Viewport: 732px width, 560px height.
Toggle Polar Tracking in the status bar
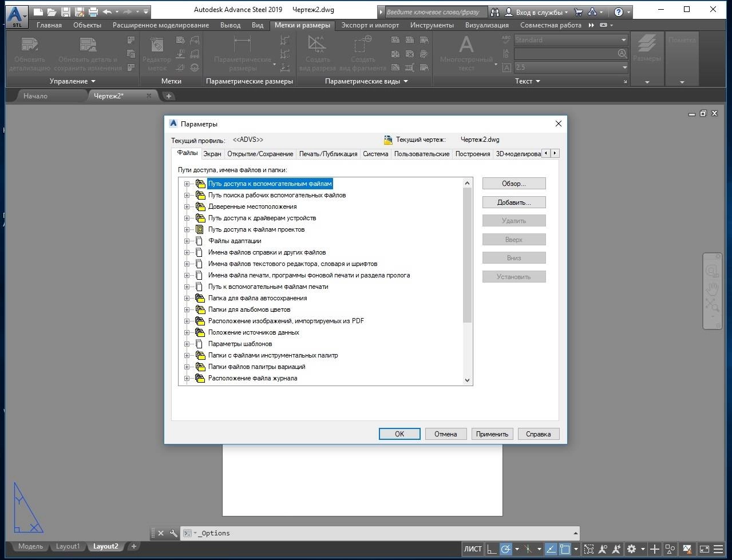click(506, 549)
